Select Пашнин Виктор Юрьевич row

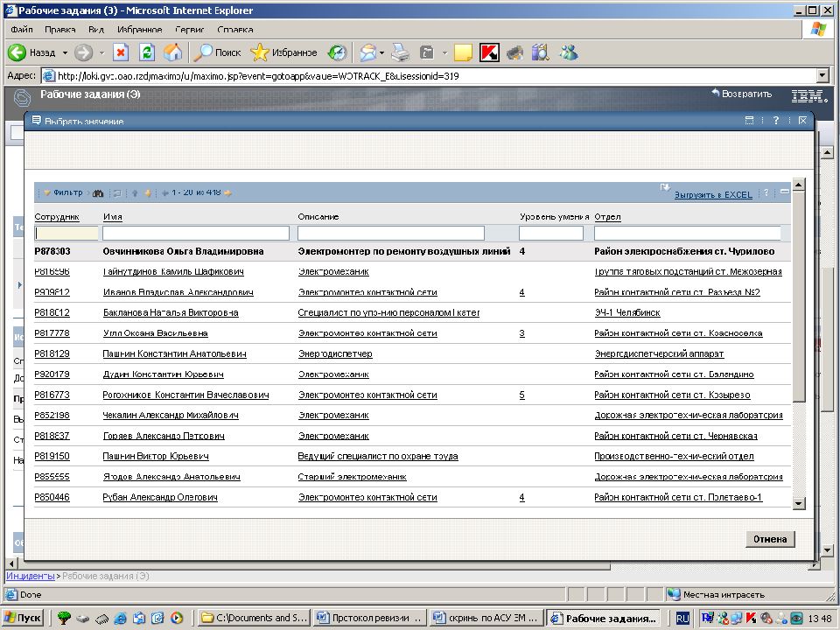[412, 457]
